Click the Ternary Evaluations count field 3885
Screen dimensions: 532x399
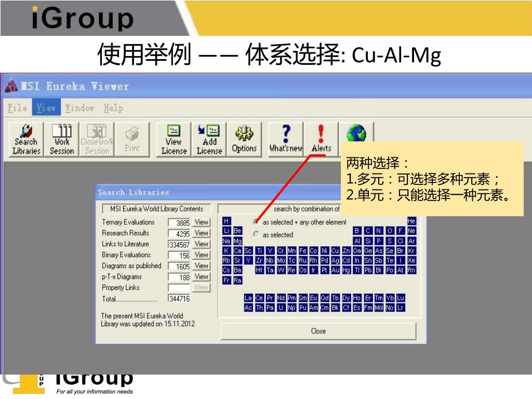tap(179, 222)
